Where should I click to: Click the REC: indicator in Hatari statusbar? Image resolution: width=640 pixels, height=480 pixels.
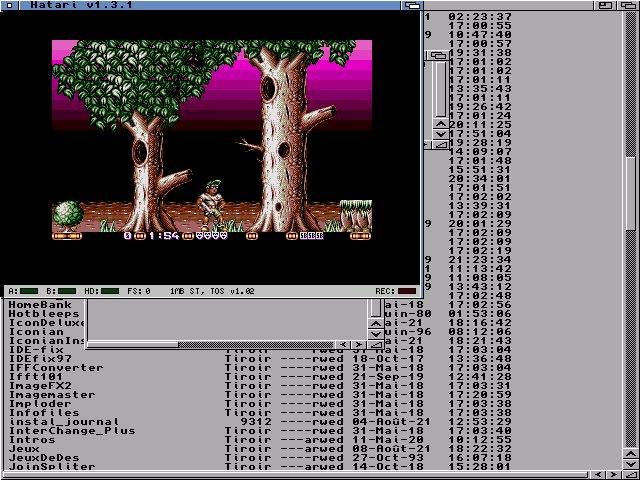tap(407, 291)
